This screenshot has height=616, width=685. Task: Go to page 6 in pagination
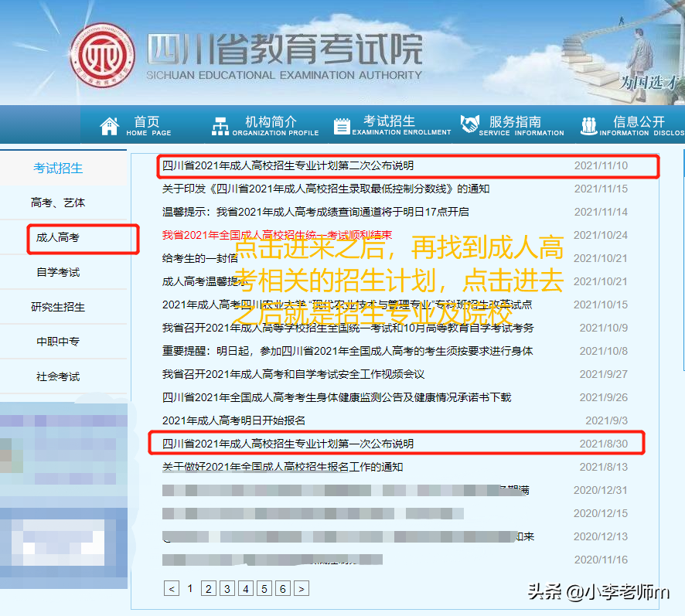(283, 588)
